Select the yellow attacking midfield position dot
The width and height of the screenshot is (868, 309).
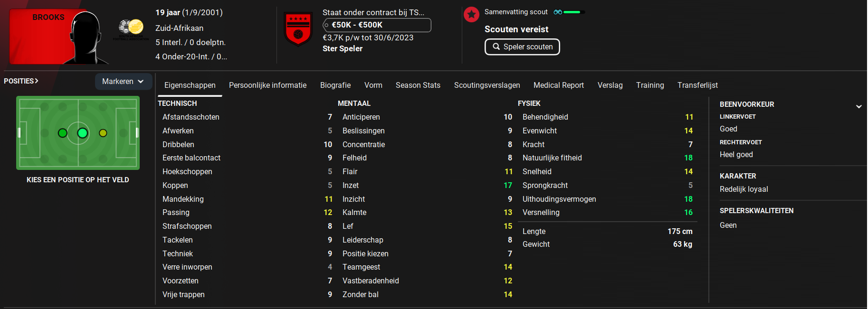tap(103, 133)
